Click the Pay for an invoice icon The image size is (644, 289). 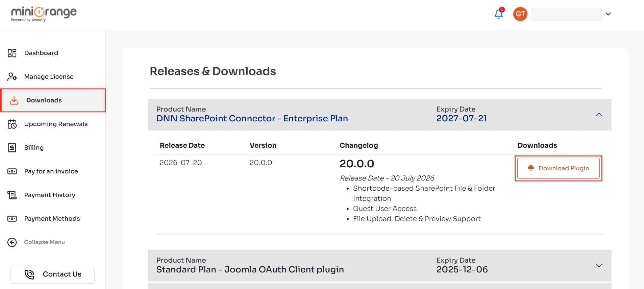tap(12, 171)
